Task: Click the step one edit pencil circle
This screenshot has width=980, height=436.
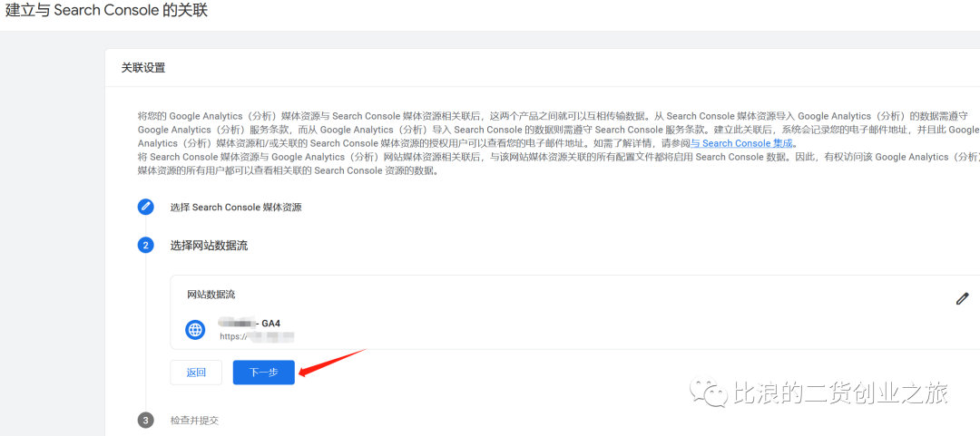Action: tap(145, 207)
